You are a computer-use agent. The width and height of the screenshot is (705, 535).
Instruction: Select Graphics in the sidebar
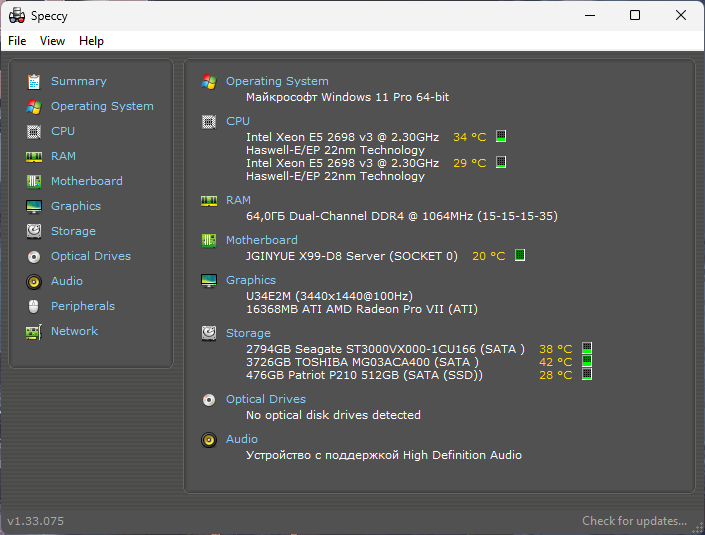[x=76, y=206]
